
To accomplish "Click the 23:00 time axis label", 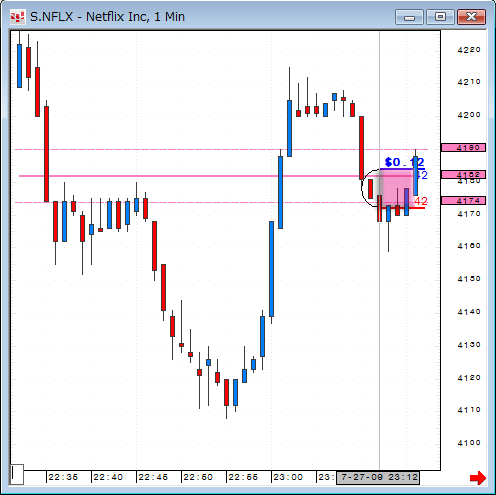I will pos(288,477).
